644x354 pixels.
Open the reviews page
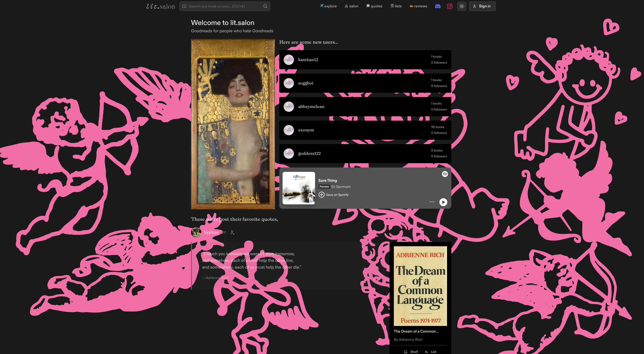(418, 6)
